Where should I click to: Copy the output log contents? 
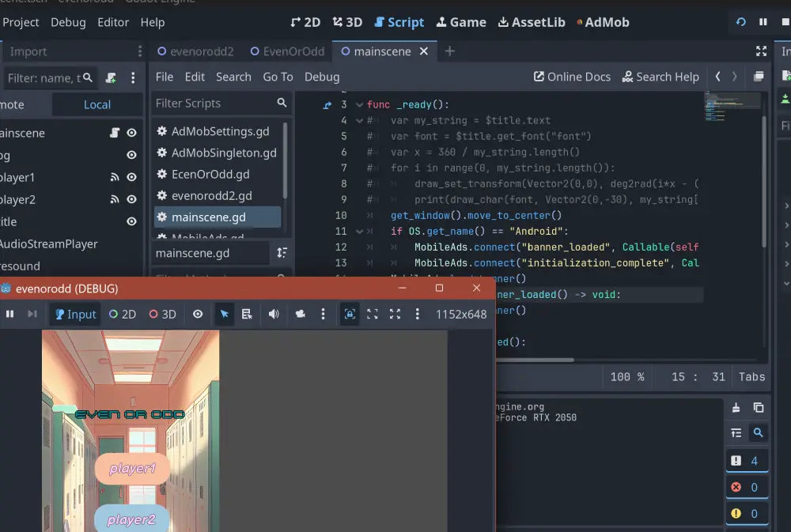[759, 407]
